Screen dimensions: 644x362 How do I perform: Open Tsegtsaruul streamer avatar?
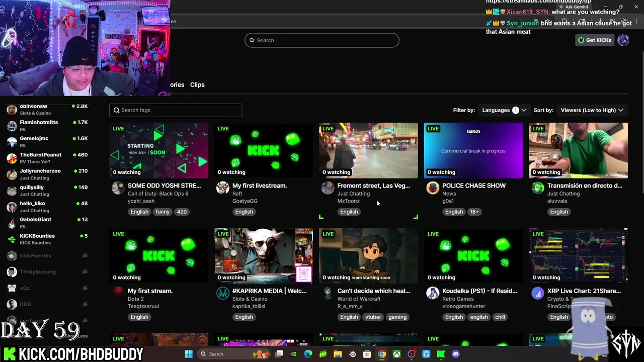tap(118, 293)
